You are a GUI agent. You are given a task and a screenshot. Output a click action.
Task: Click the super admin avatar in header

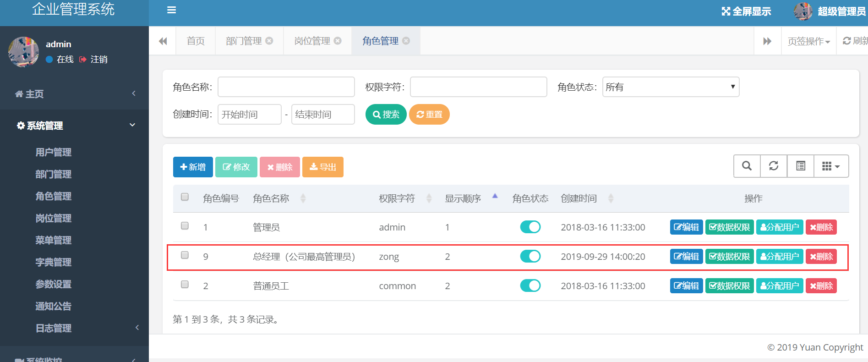(803, 11)
